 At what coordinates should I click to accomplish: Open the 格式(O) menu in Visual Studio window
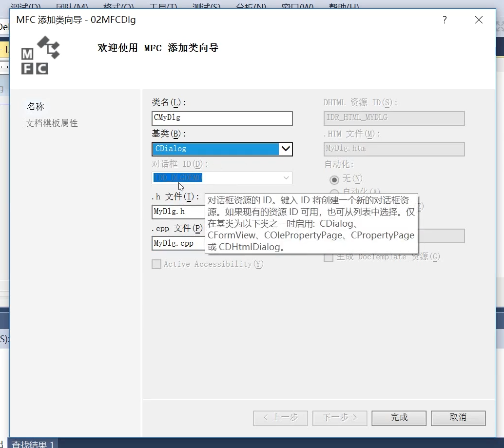click(118, 6)
